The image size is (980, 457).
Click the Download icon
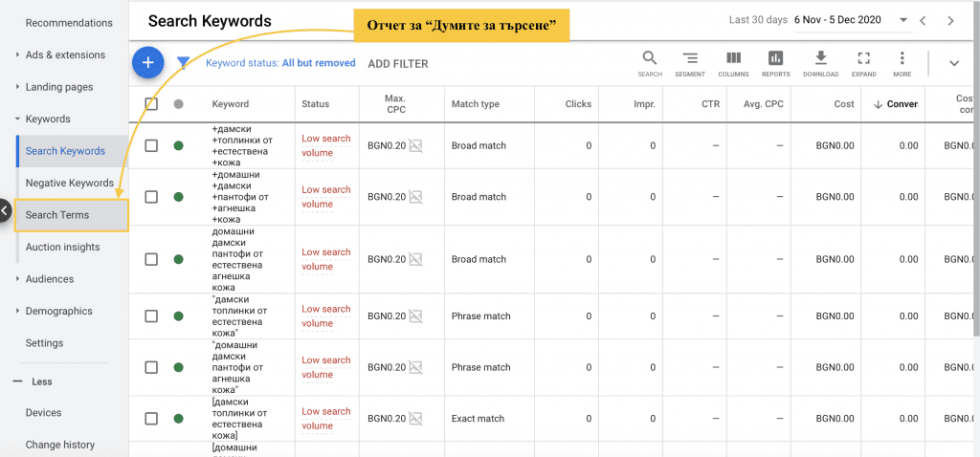tap(820, 63)
